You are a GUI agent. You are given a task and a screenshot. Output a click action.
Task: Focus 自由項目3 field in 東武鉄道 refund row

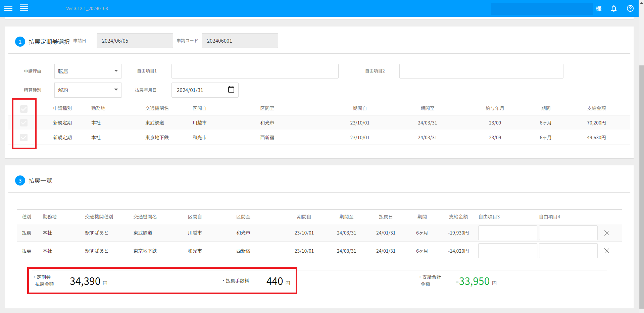pyautogui.click(x=508, y=233)
